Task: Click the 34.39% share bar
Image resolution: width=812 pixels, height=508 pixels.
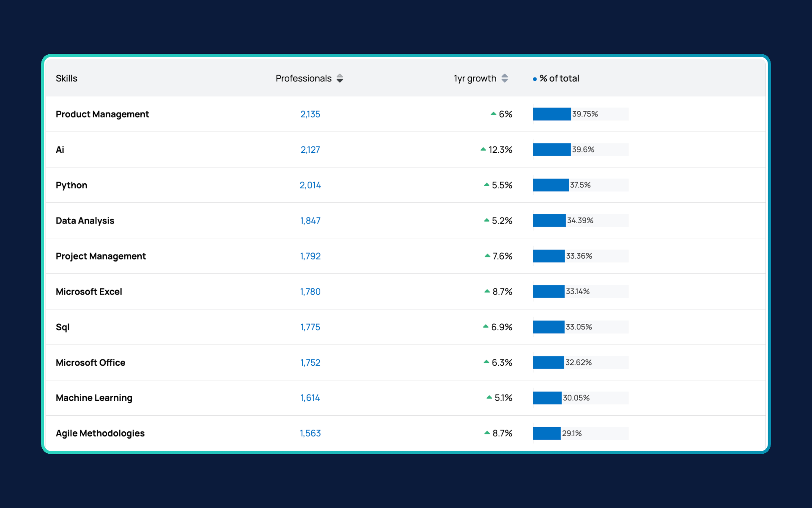Action: pyautogui.click(x=581, y=221)
